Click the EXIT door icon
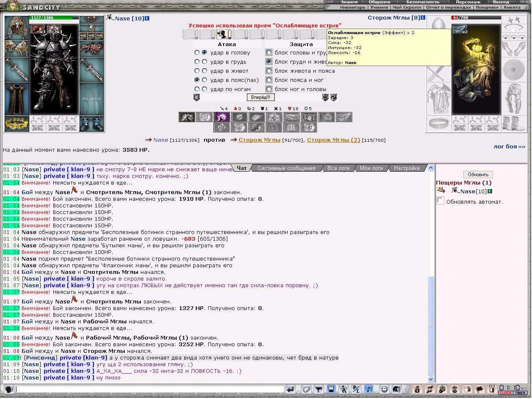Image resolution: width=532 pixels, height=399 pixels. [492, 389]
